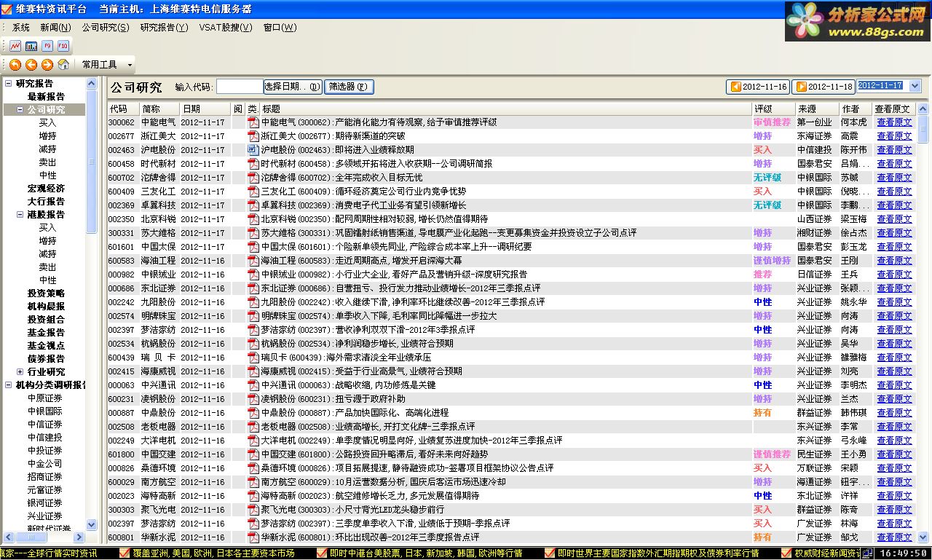Open the 系统 menu
Viewport: 932px width, 560px height.
coord(21,28)
